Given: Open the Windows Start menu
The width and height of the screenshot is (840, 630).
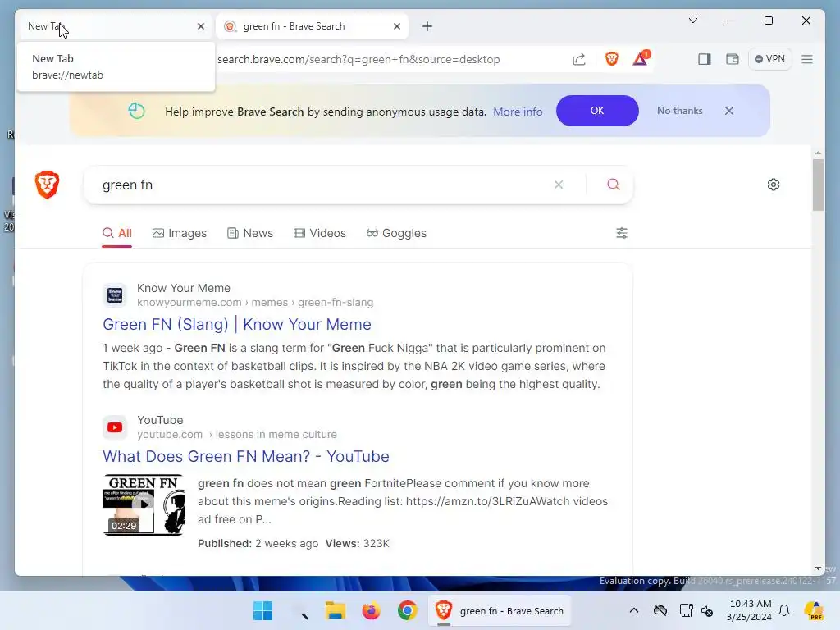Looking at the screenshot, I should (x=262, y=610).
